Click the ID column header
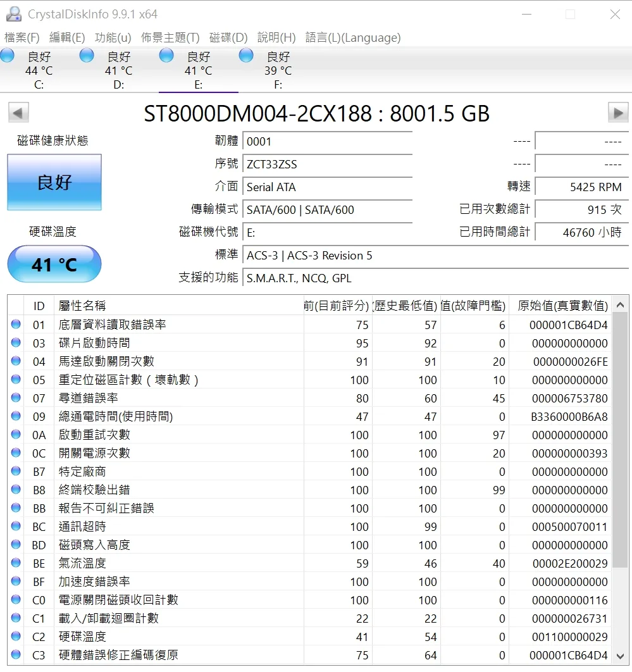 (39, 306)
